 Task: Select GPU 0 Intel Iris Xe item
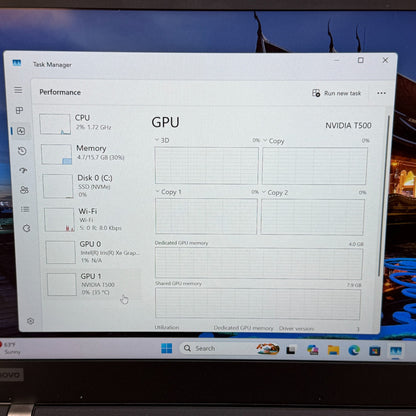(x=94, y=252)
